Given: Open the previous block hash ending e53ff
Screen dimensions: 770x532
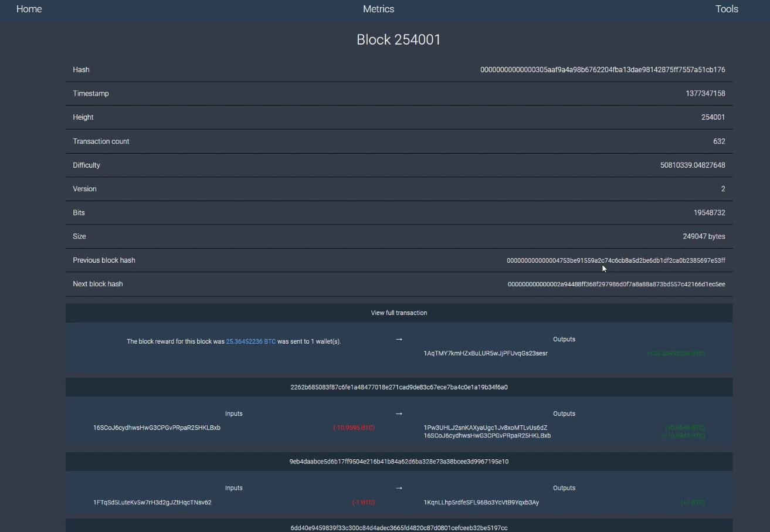Looking at the screenshot, I should click(x=616, y=260).
